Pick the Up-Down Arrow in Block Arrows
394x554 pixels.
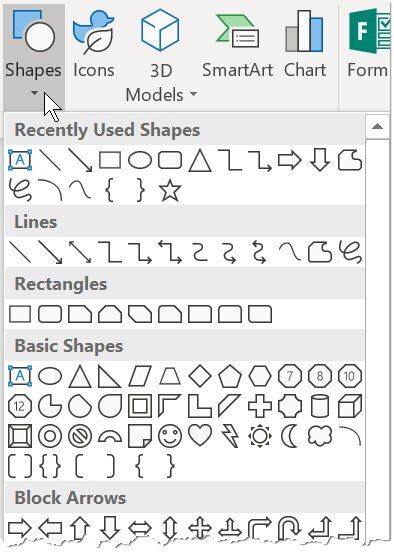(x=170, y=529)
